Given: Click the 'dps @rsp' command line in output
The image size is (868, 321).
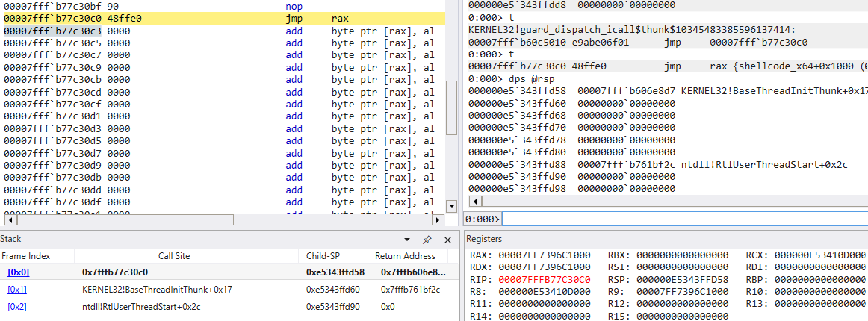Looking at the screenshot, I should tap(511, 78).
